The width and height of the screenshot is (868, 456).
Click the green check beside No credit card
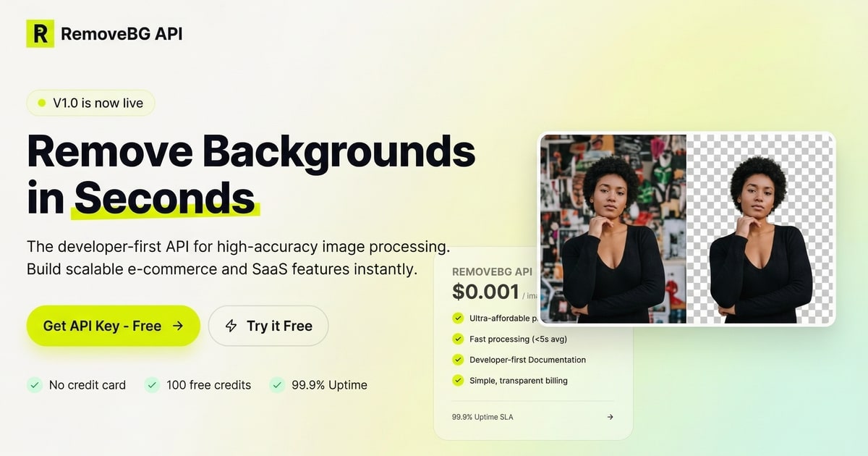(x=33, y=384)
